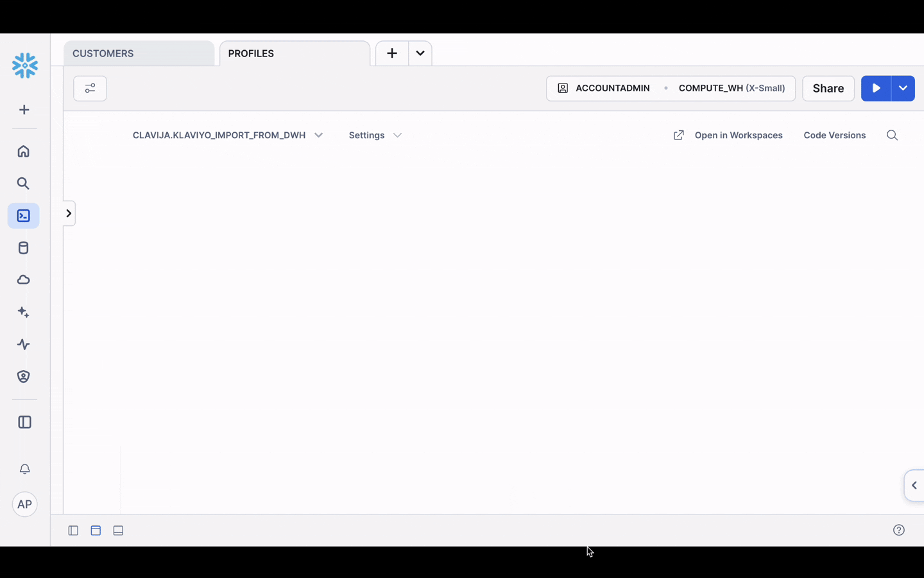Viewport: 924px width, 578px height.
Task: Open the Monitoring activity sidebar icon
Action: pos(23,344)
